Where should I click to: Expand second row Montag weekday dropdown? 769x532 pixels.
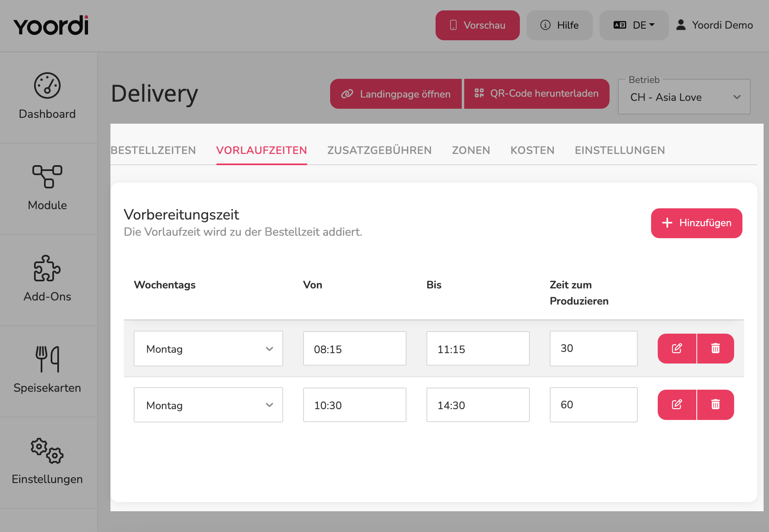(x=208, y=405)
